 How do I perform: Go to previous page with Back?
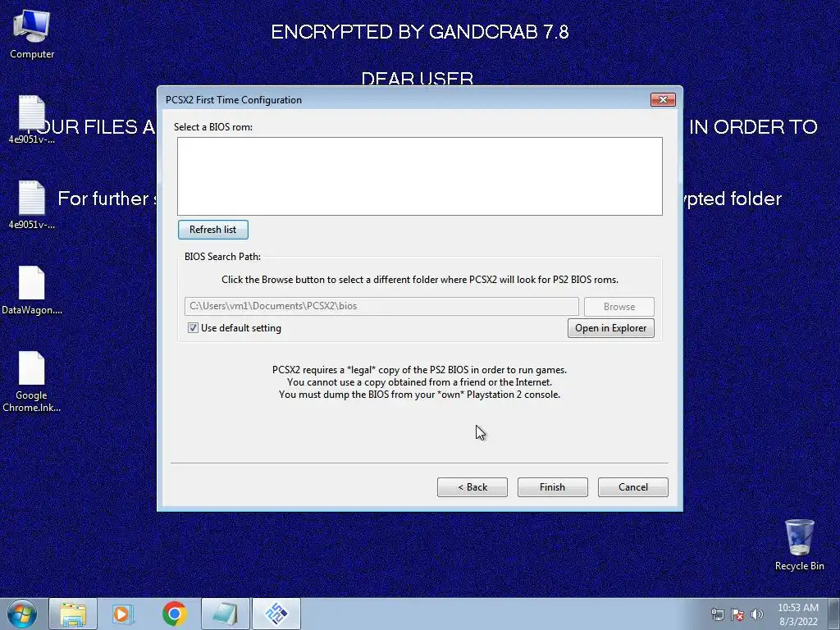pos(472,487)
